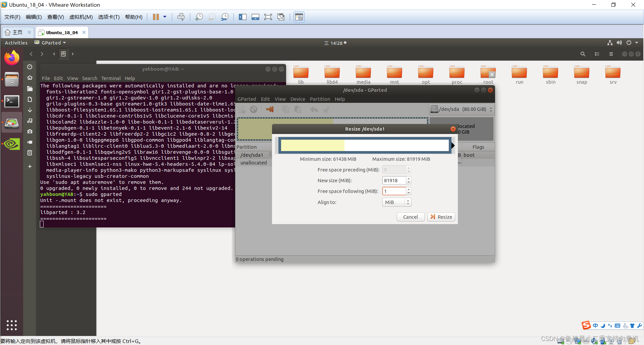644x345 pixels.
Task: Click the yellow used-space area in resize bar
Action: [x=313, y=146]
